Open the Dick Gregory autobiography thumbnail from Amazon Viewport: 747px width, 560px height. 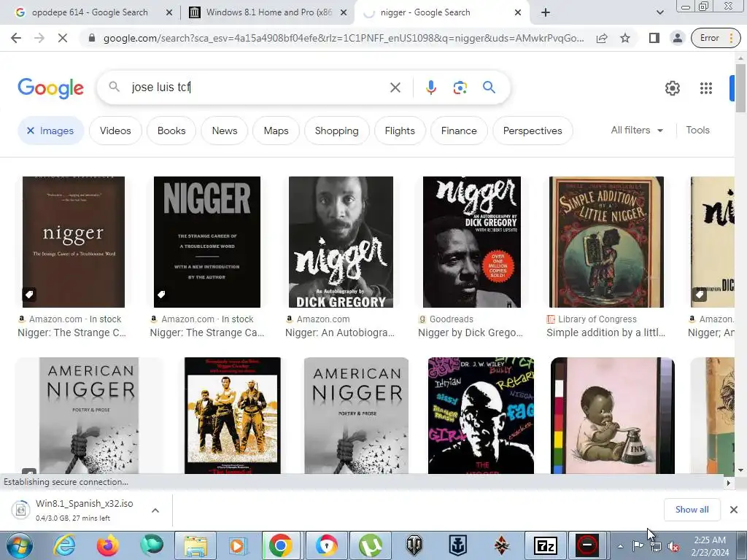[x=341, y=242]
